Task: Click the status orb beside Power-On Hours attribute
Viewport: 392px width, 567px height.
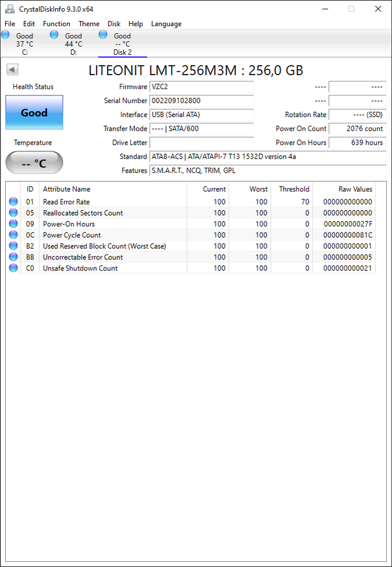Action: (x=13, y=224)
